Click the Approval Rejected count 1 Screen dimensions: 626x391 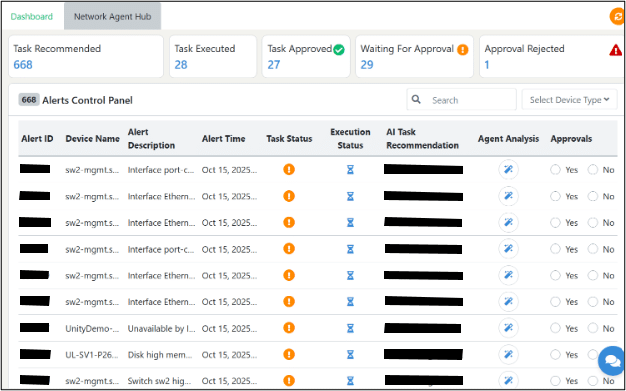(x=487, y=65)
